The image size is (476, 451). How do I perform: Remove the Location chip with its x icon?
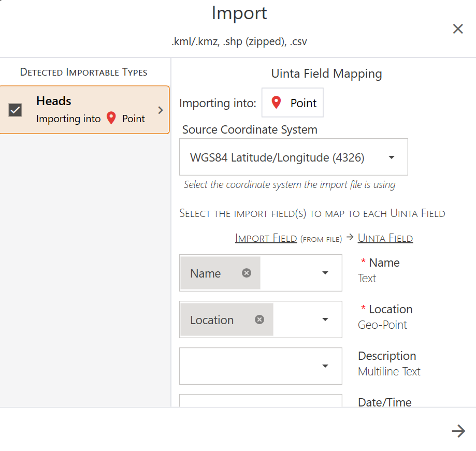259,319
